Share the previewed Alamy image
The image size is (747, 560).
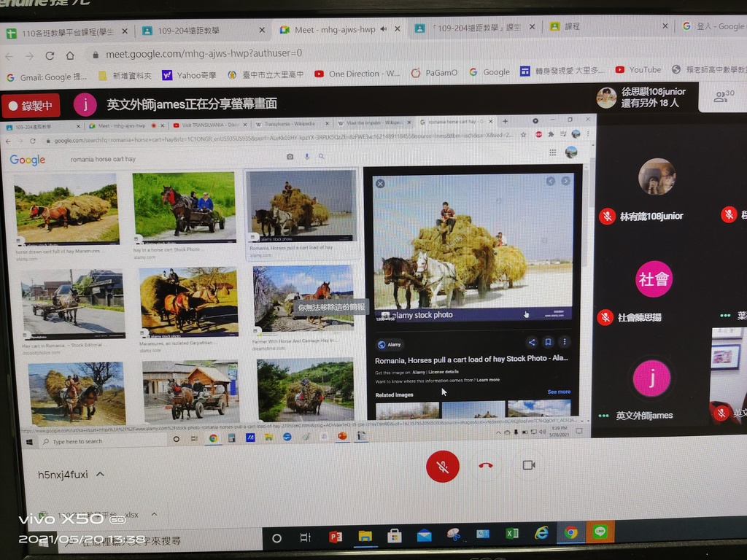coord(532,343)
